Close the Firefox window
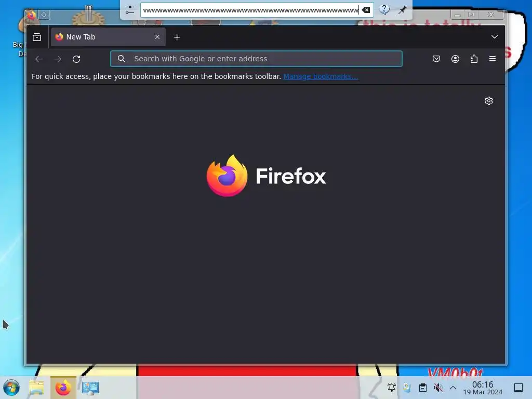532x399 pixels. [491, 15]
